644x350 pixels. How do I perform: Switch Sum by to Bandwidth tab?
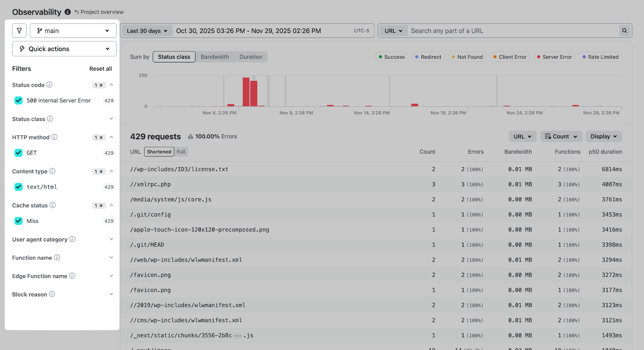215,57
